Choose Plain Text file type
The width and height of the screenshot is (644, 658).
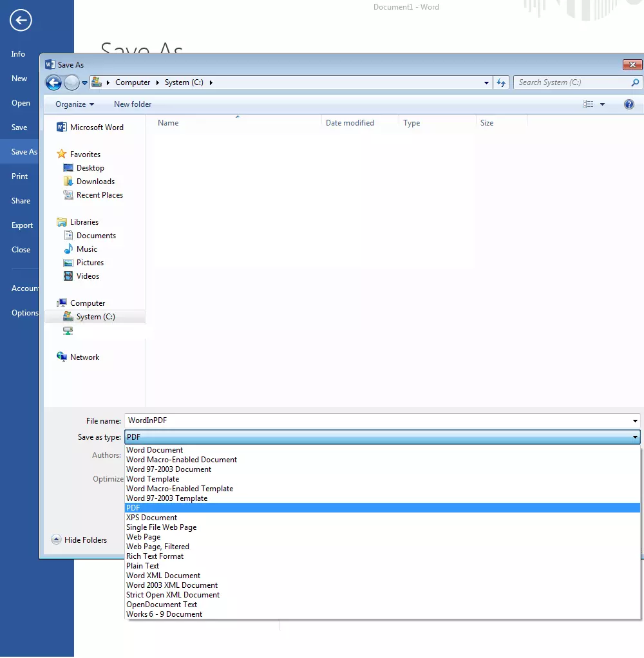[x=143, y=566]
